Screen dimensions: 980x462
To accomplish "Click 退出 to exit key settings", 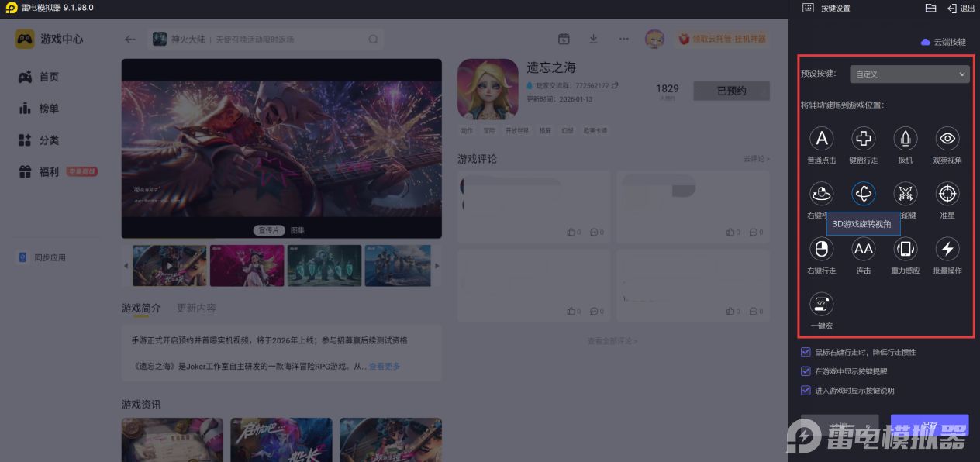I will coord(961,9).
